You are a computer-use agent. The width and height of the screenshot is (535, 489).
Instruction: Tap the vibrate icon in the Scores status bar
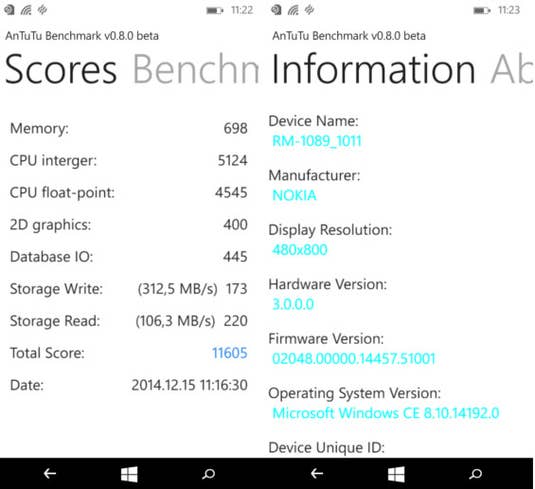42,10
